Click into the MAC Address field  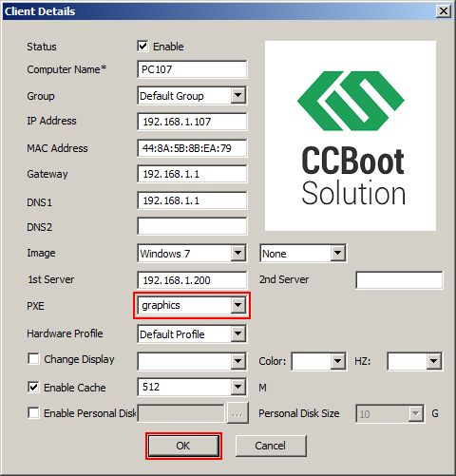click(x=192, y=148)
